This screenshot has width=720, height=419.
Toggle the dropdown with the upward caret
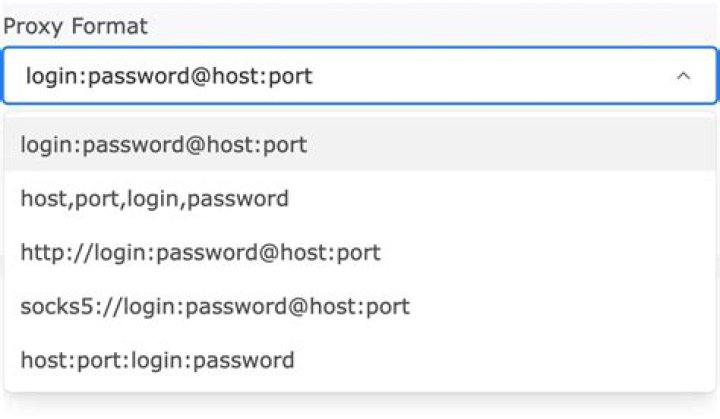coord(683,76)
